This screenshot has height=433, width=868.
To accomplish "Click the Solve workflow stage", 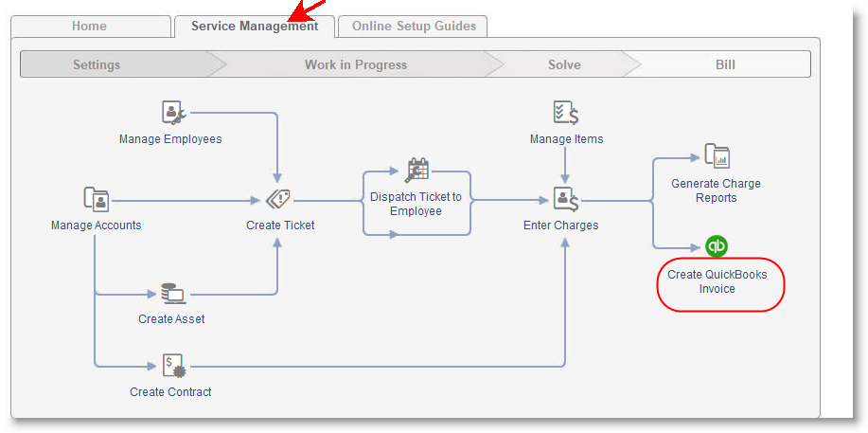I will pos(564,64).
